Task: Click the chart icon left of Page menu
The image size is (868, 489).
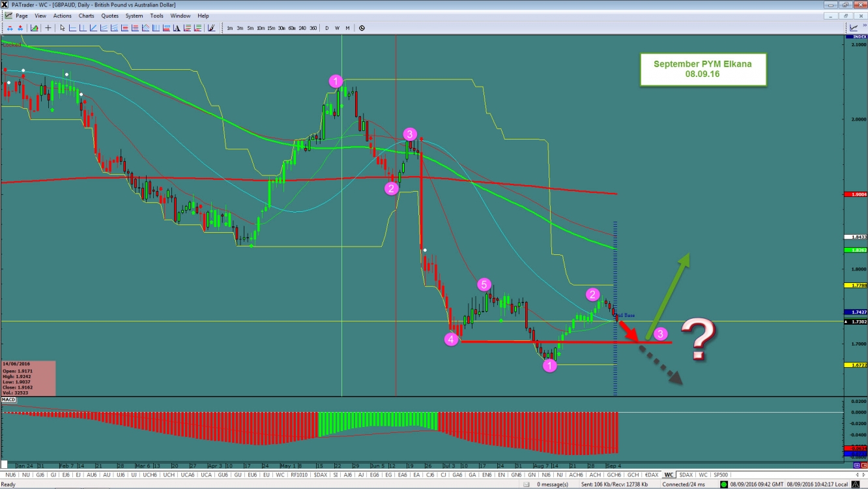Action: 8,16
